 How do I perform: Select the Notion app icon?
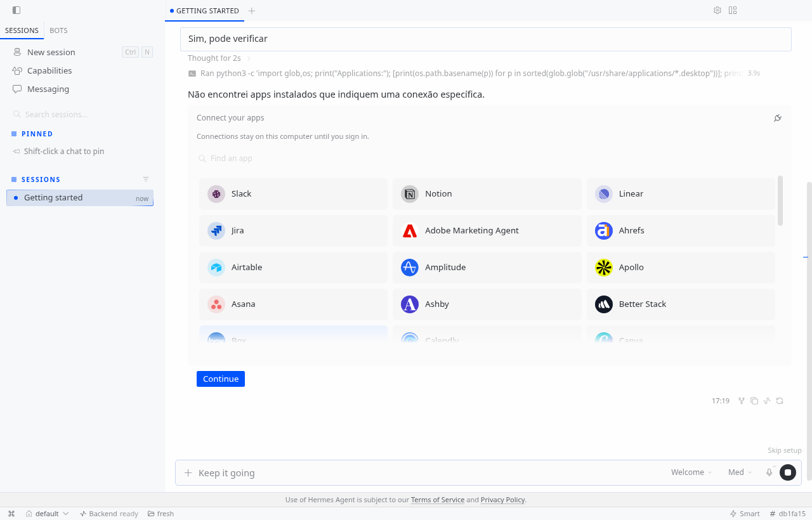click(x=410, y=194)
